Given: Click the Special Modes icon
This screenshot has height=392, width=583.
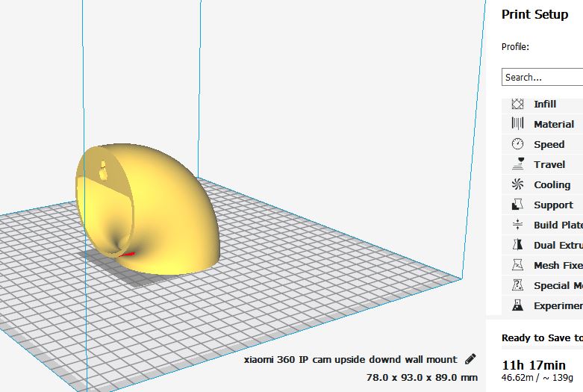Looking at the screenshot, I should pos(517,285).
